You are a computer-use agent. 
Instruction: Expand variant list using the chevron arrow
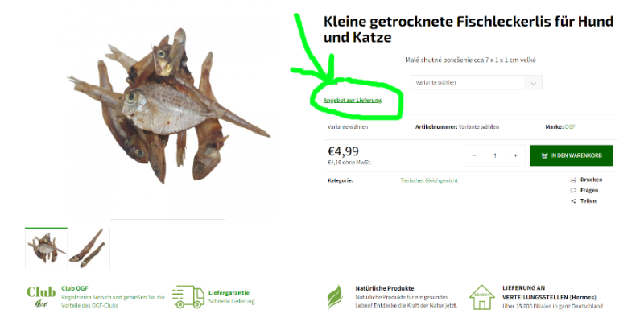click(x=534, y=83)
